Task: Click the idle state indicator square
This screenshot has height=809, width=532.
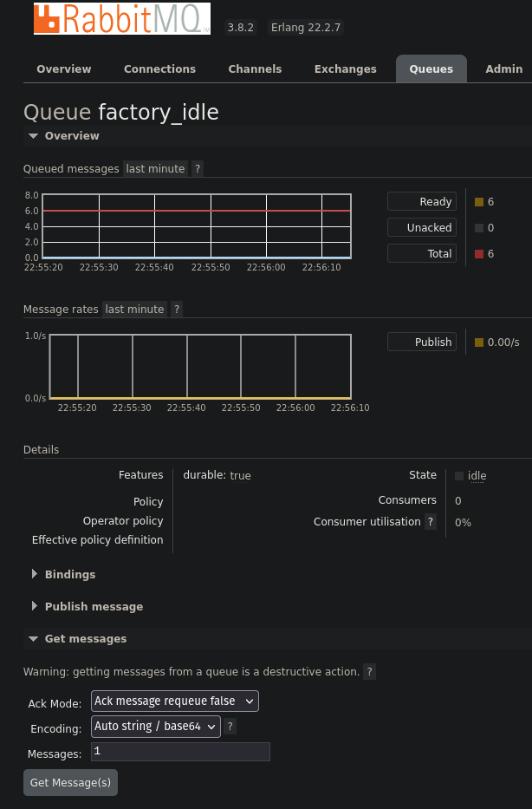Action: [459, 476]
